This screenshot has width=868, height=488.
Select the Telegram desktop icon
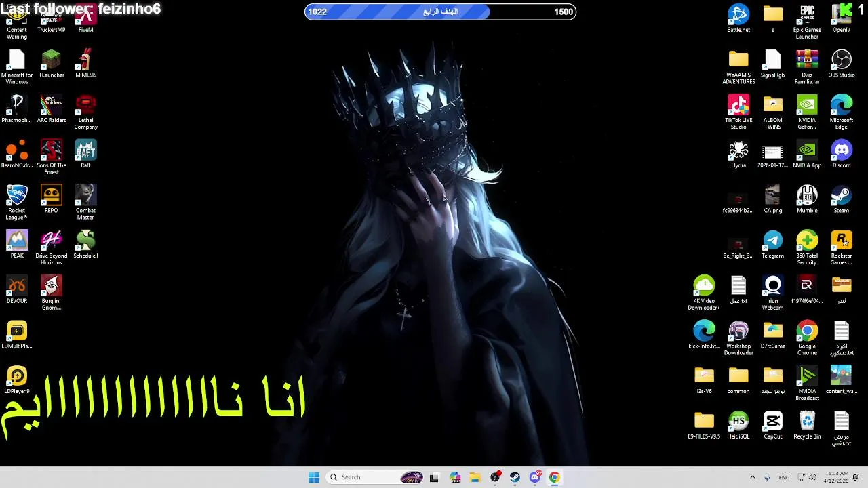[x=773, y=245]
